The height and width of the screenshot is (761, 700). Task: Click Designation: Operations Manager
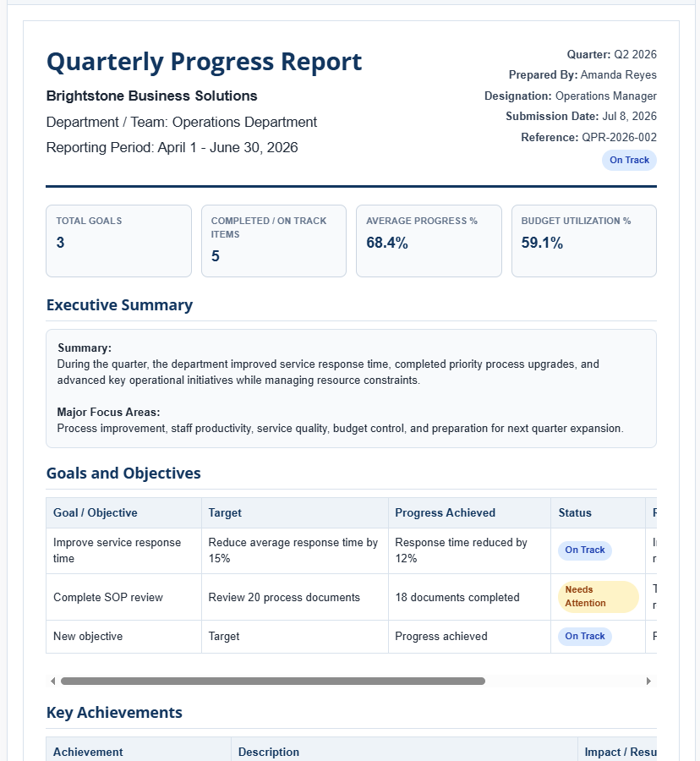571,96
